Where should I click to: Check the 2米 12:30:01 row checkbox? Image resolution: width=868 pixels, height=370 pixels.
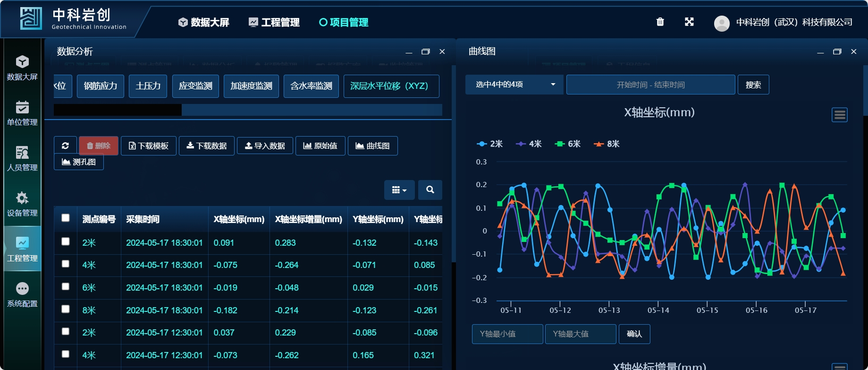coord(66,331)
